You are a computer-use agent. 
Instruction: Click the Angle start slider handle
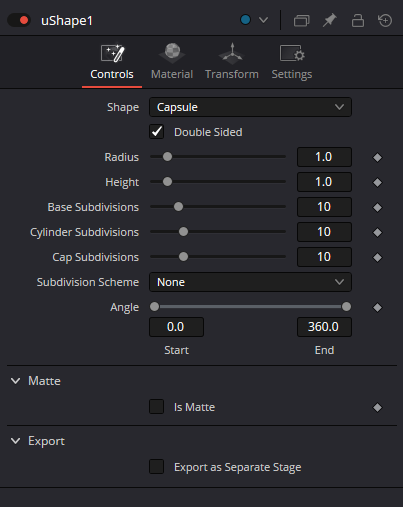[154, 307]
